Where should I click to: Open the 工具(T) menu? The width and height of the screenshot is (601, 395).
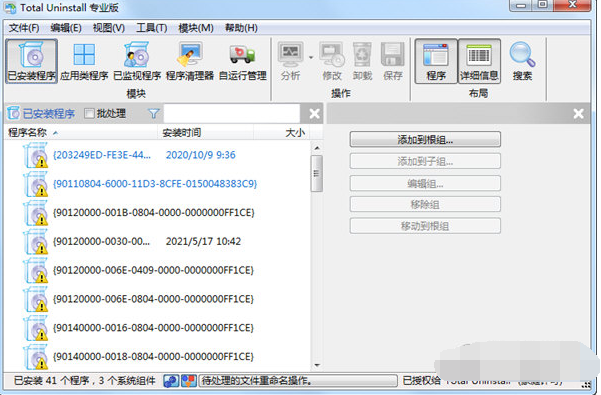(151, 28)
